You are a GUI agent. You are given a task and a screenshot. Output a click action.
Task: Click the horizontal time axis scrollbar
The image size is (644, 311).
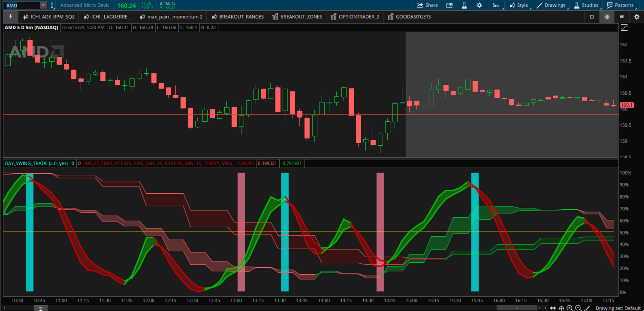pos(516,308)
